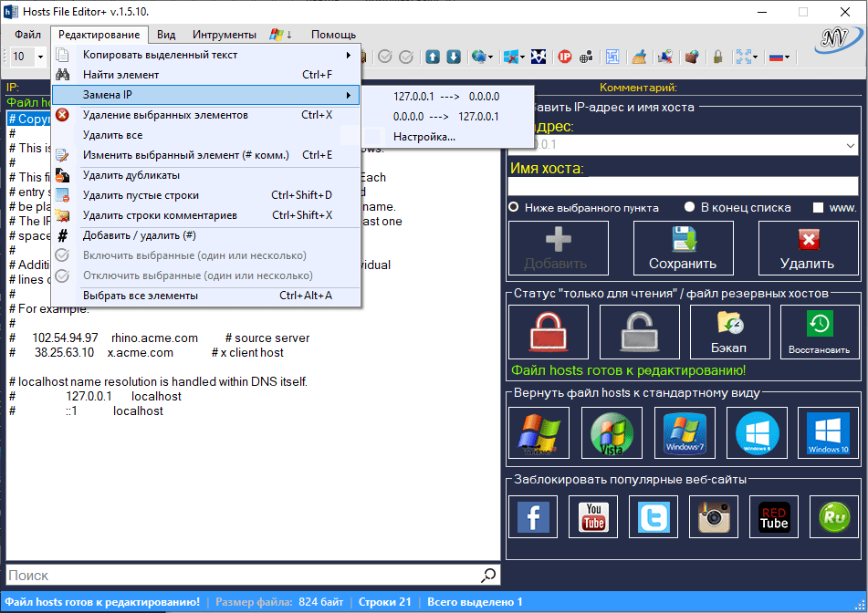Click the globe with monitor toolbar icon
868x613 pixels.
tap(478, 57)
